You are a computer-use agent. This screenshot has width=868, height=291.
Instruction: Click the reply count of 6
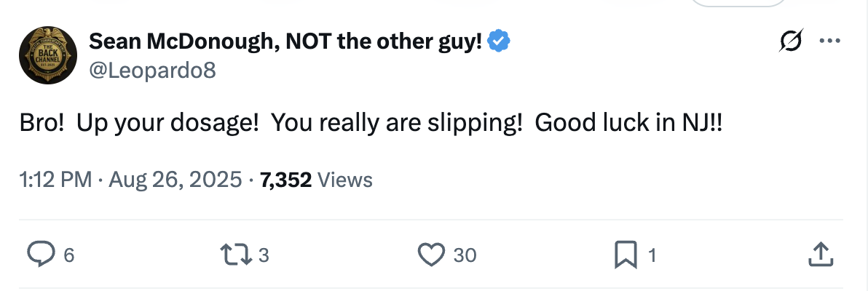[x=68, y=255]
